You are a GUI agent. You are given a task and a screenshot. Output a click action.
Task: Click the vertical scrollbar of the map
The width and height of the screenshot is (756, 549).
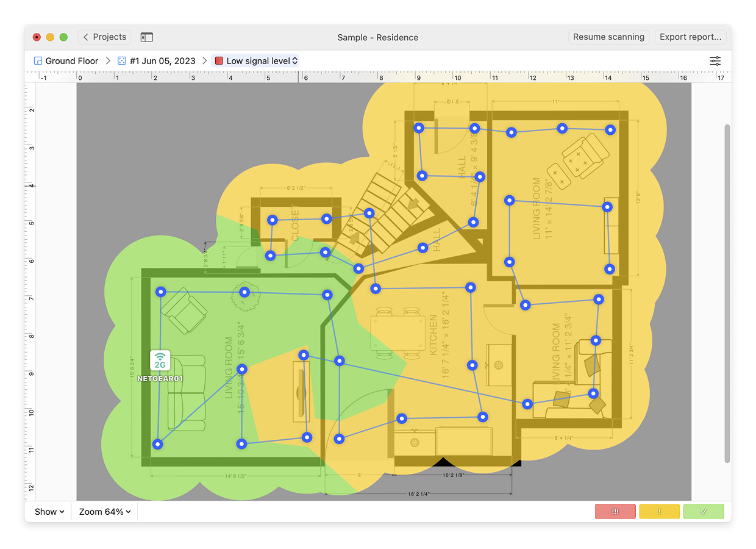pyautogui.click(x=727, y=293)
